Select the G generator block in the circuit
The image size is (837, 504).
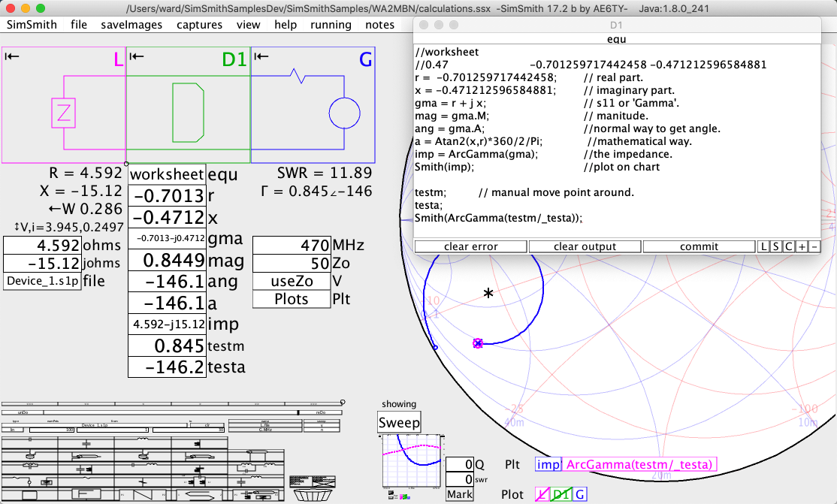coord(313,105)
